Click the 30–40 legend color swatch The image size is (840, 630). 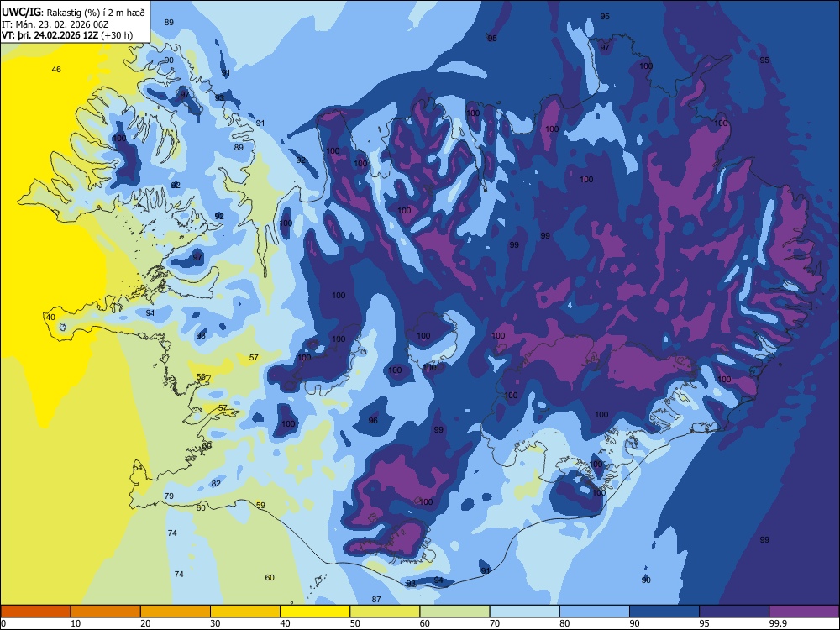245,612
